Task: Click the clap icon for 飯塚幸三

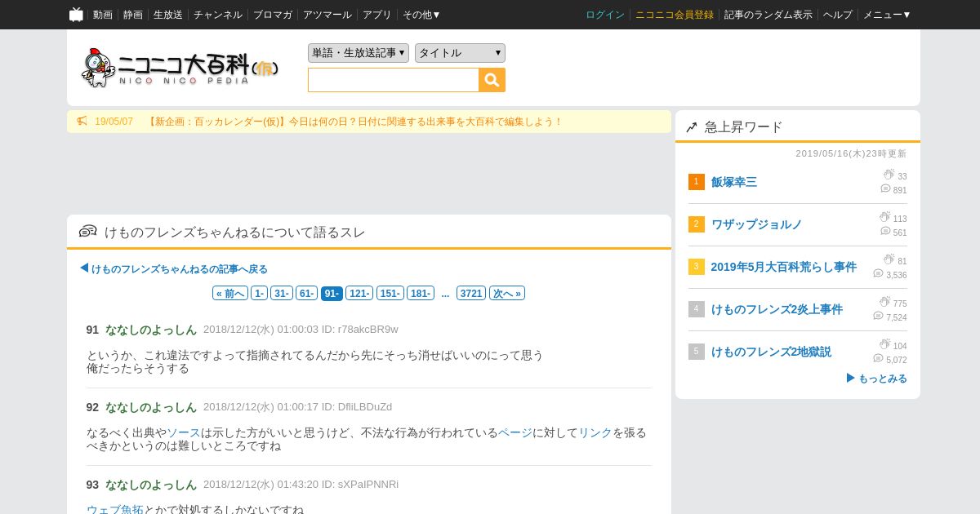Action: pyautogui.click(x=889, y=175)
